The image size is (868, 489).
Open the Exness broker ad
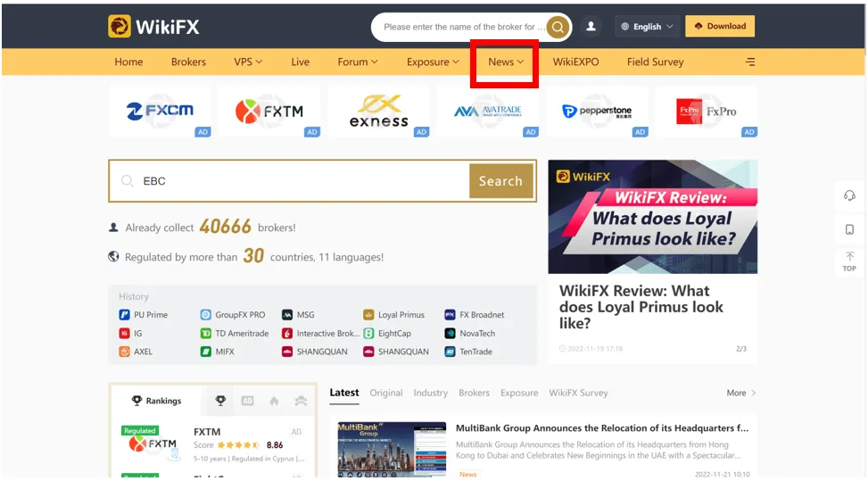pyautogui.click(x=378, y=112)
